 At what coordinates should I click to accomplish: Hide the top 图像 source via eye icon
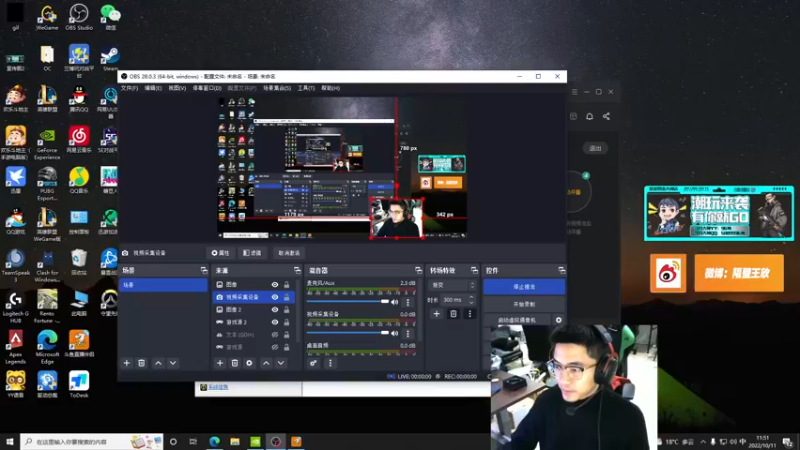pyautogui.click(x=274, y=285)
